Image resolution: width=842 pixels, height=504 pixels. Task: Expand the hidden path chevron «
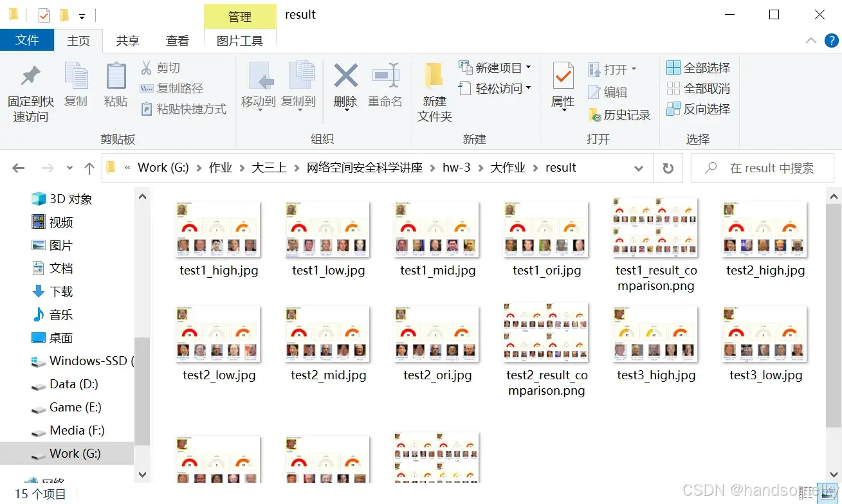(x=127, y=168)
